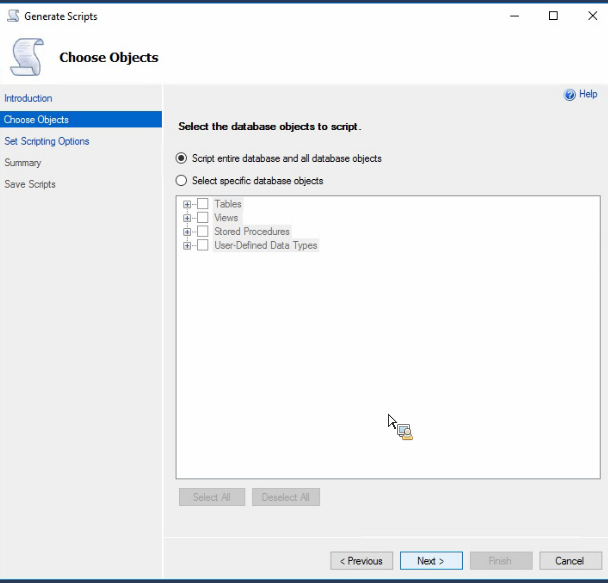Screen dimensions: 608x583
Task: Expand the Tables tree node
Action: (187, 204)
